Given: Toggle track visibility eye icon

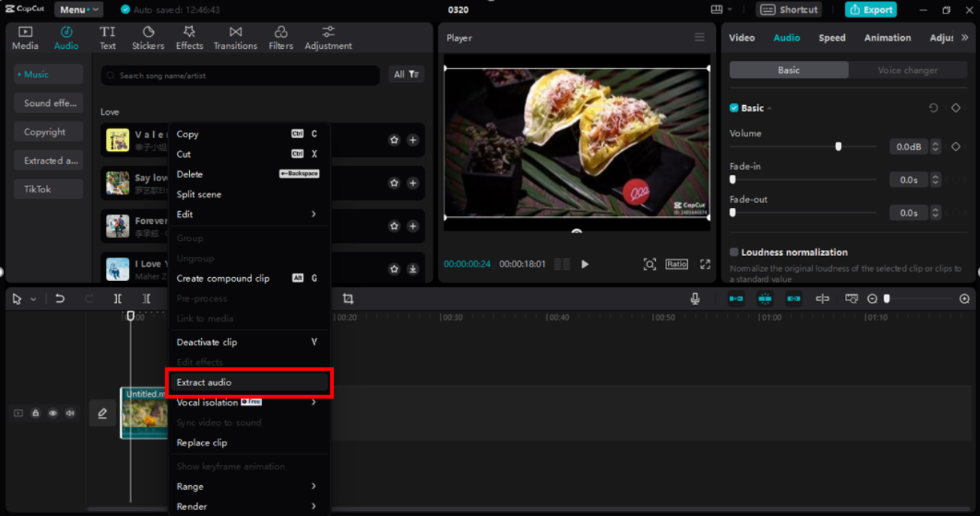Looking at the screenshot, I should (x=53, y=413).
